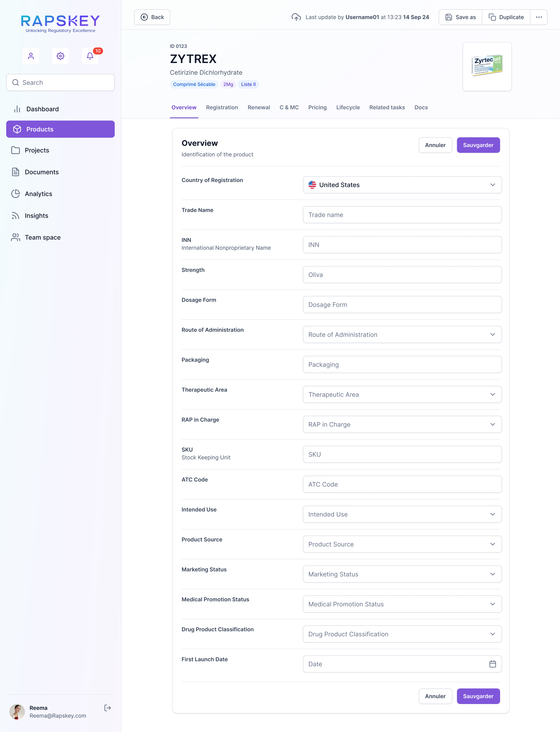560x732 pixels.
Task: Open the Therapeutic Area dropdown
Action: (402, 394)
